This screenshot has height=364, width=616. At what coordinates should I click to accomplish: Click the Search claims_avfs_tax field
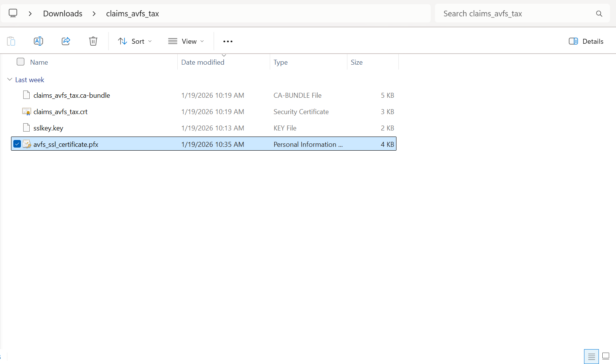coord(514,14)
